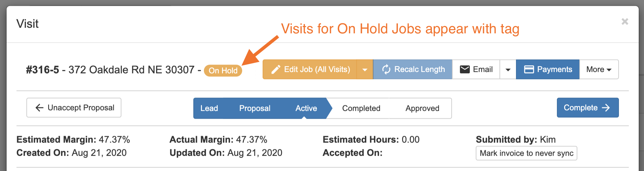Click the envelope Email icon
The width and height of the screenshot is (644, 171).
(465, 69)
